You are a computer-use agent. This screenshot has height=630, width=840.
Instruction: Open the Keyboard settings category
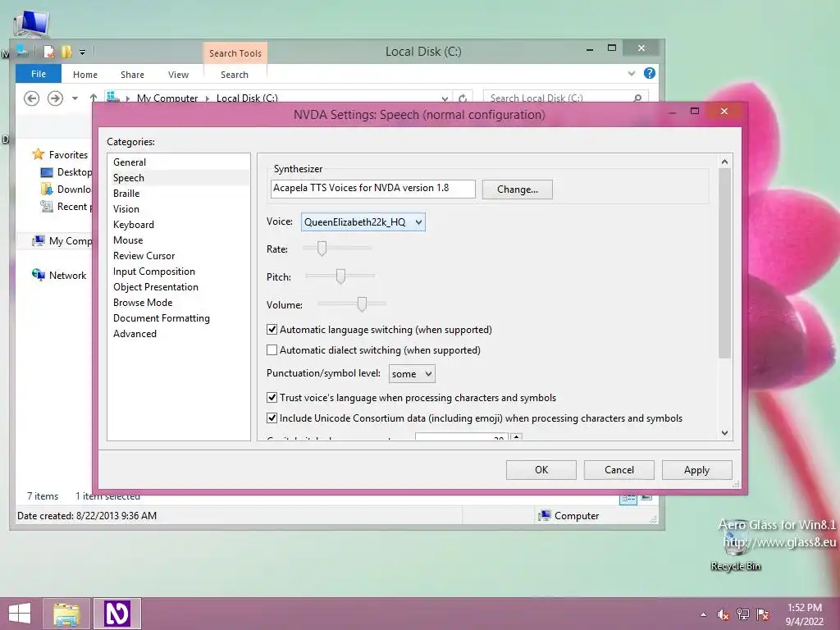(134, 225)
